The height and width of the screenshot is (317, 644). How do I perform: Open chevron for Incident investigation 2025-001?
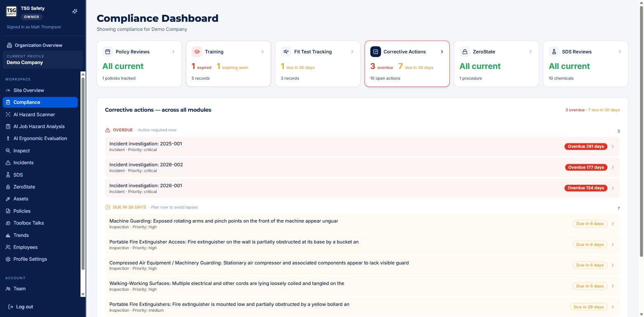click(613, 147)
